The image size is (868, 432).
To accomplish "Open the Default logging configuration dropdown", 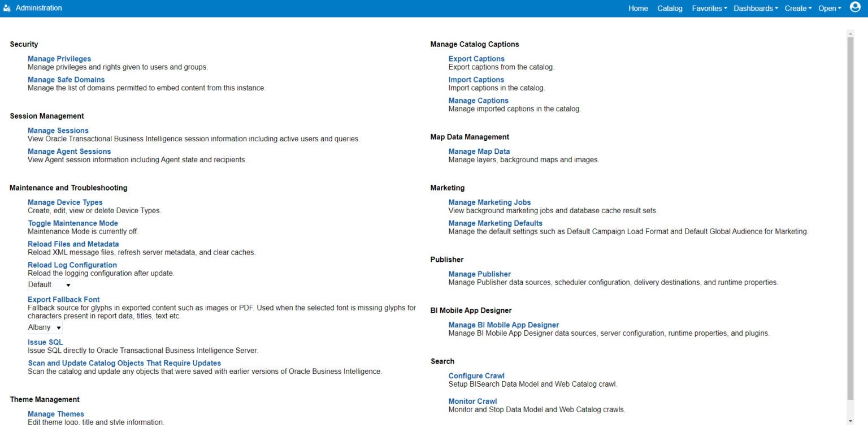I will [x=50, y=284].
